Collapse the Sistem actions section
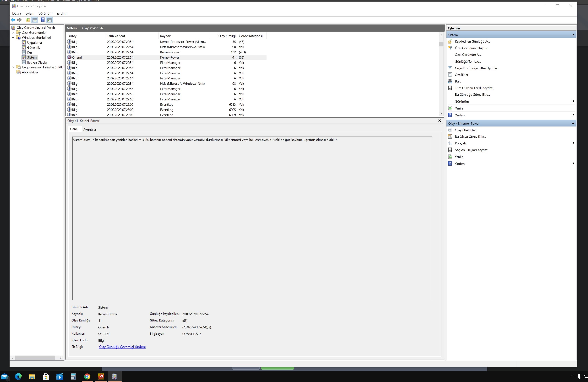The image size is (588, 382). [x=573, y=35]
